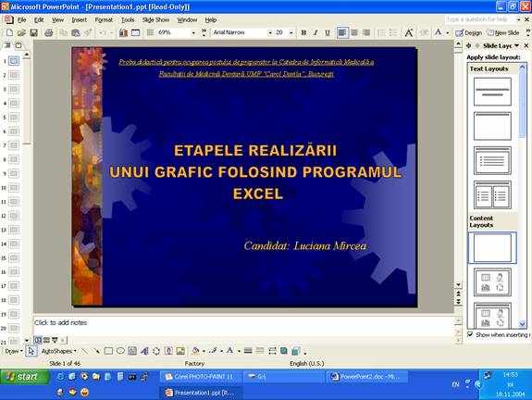532x400 pixels.
Task: Click the Insert Chart icon
Action: [x=123, y=32]
